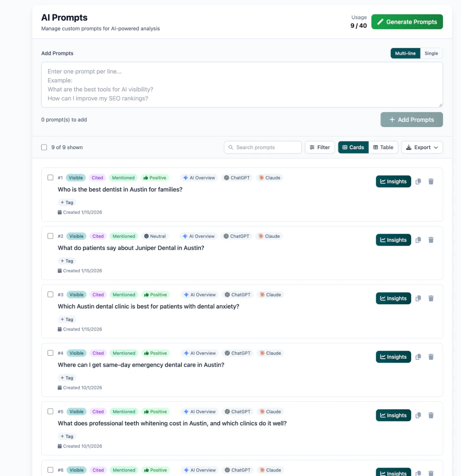
Task: Check the box for prompt #2
Action: coord(51,236)
